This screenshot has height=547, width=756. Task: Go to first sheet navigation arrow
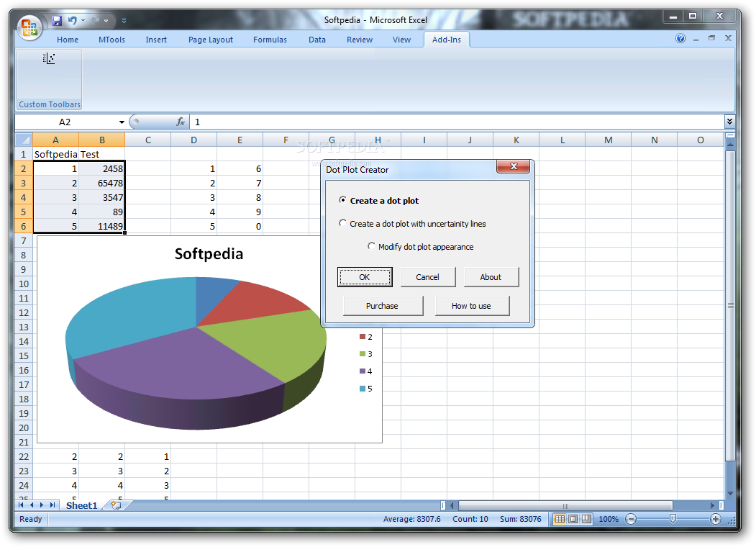click(x=21, y=505)
